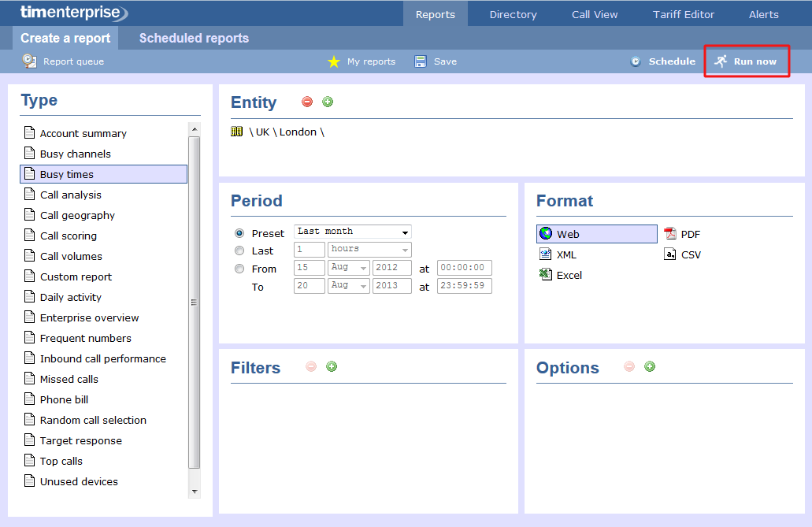Click the Run now button
Viewport: 812px width, 527px height.
pos(746,61)
